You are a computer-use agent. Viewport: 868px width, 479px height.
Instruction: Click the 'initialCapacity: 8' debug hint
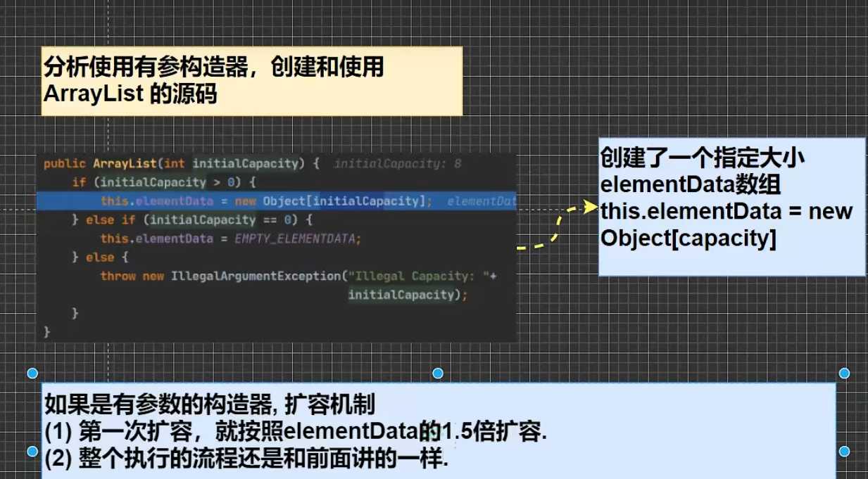(x=397, y=164)
